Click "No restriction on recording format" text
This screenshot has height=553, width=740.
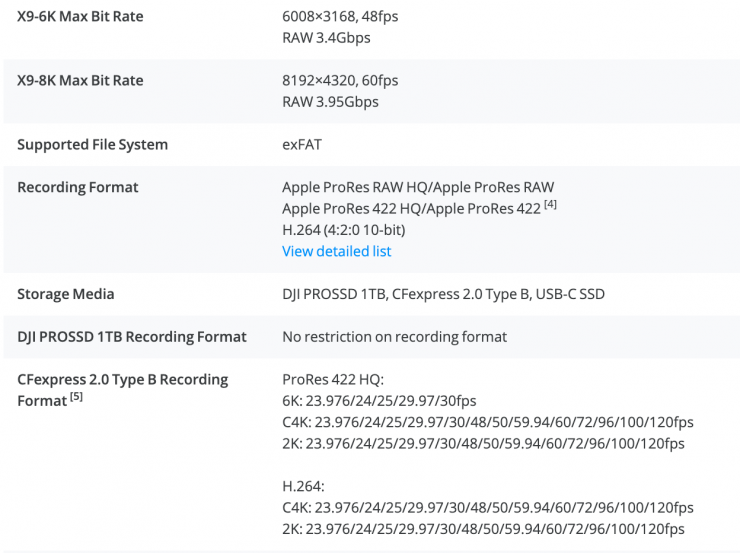tap(394, 336)
